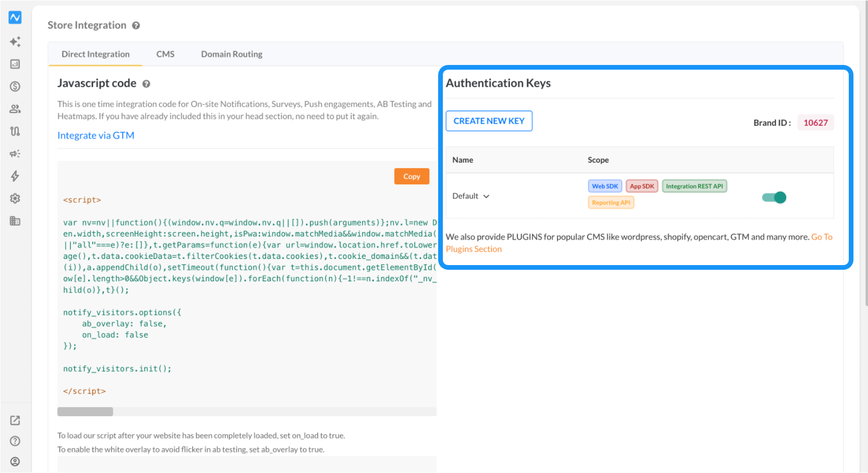868x473 pixels.
Task: Click the closing </script> tag line
Action: [84, 391]
